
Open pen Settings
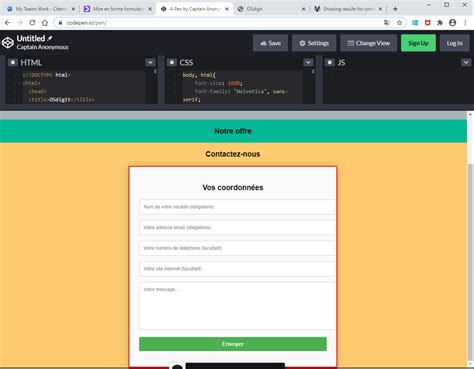314,43
